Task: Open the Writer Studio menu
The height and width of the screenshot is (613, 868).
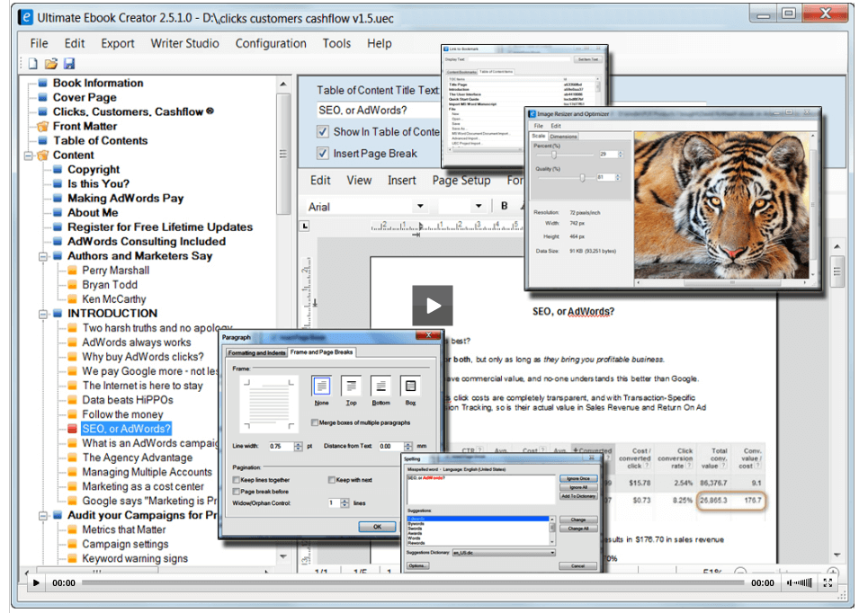Action: point(184,43)
